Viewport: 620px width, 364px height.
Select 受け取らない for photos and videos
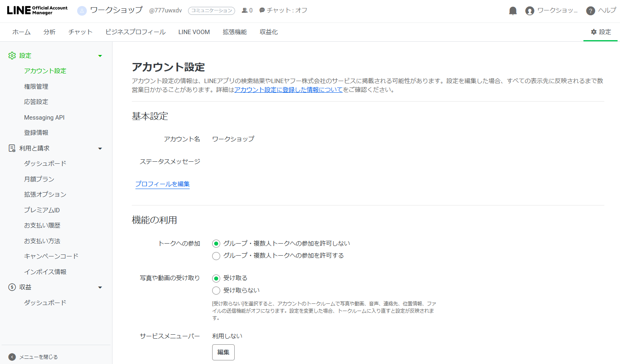click(216, 291)
